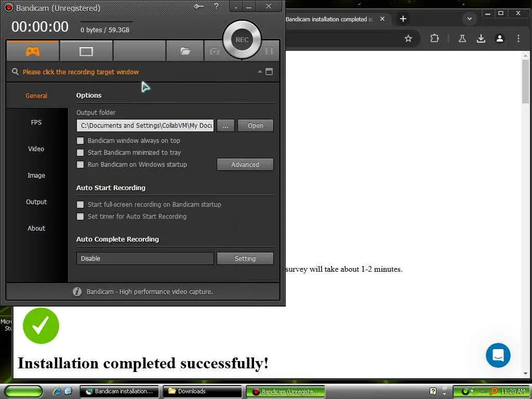Click the Chrome Labs flask icon
This screenshot has height=399, width=532.
(x=462, y=38)
